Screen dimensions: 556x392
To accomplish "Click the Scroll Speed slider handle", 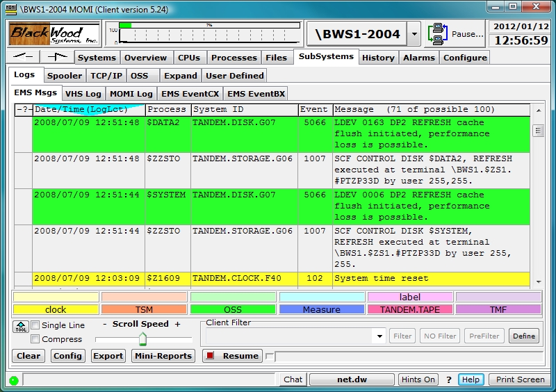I will pos(142,339).
